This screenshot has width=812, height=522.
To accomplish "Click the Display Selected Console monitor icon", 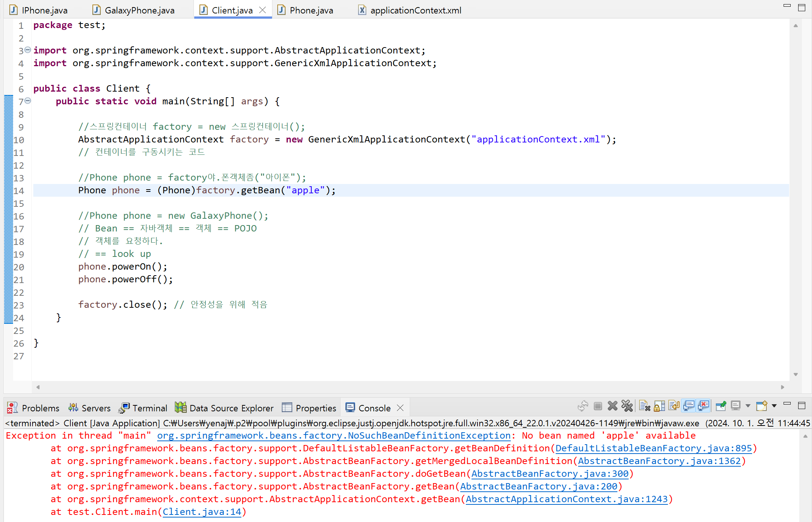I will pyautogui.click(x=736, y=406).
